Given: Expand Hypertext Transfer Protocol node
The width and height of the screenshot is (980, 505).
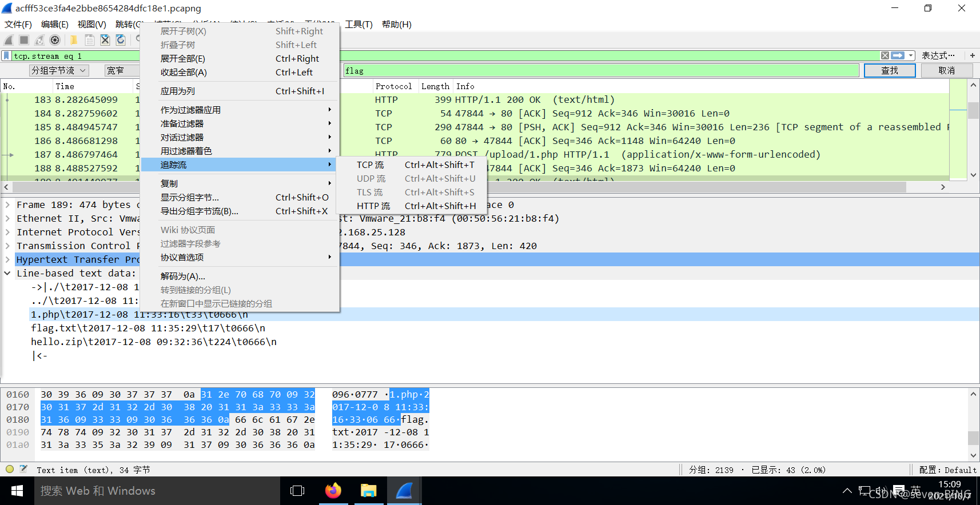Looking at the screenshot, I should click(7, 259).
